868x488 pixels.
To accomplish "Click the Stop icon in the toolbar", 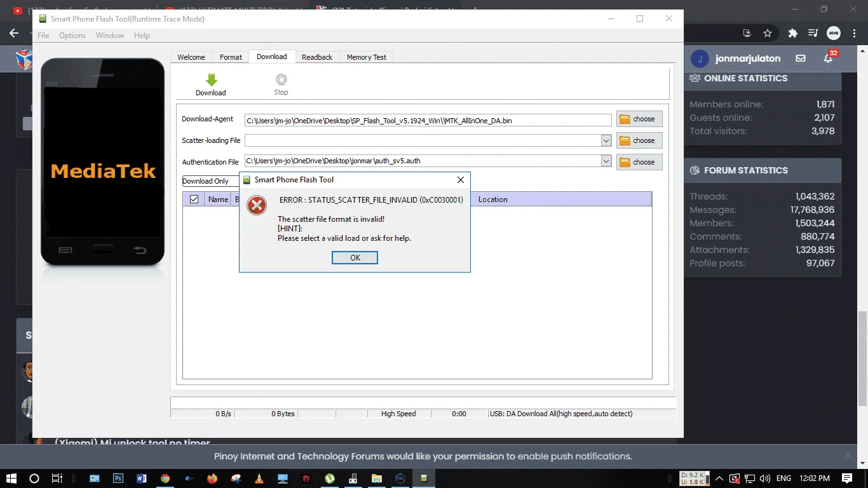I will click(281, 79).
